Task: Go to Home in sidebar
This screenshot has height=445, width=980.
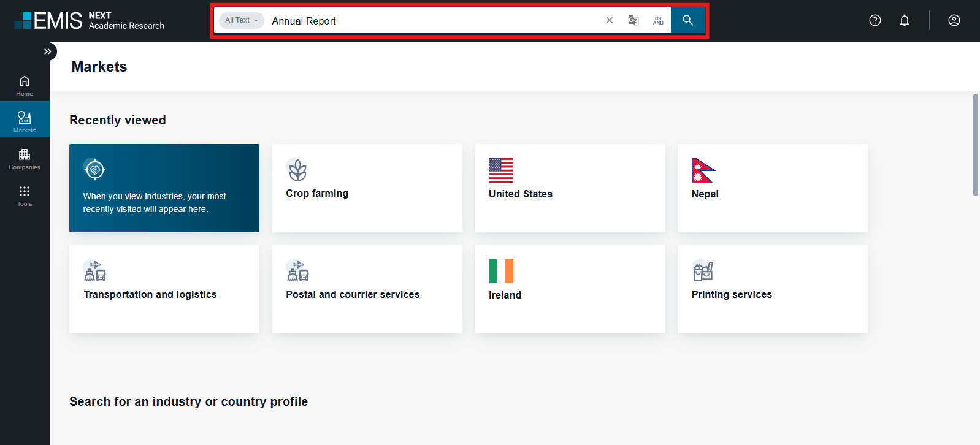Action: (25, 86)
